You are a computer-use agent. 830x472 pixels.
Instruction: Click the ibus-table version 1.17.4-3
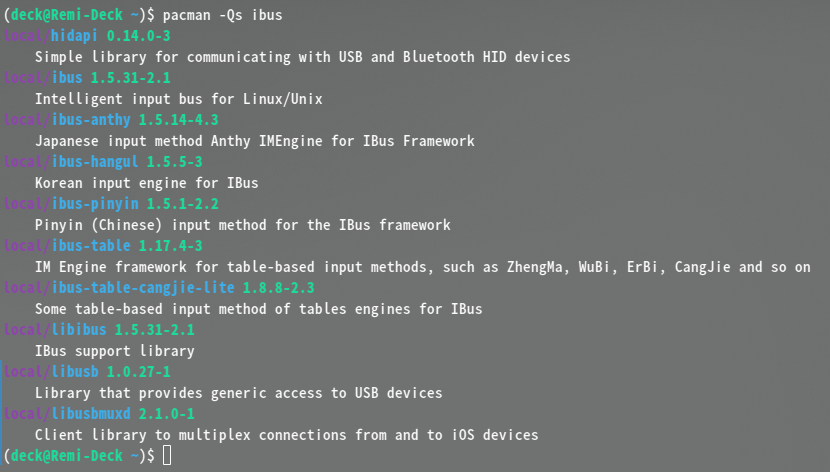click(170, 246)
